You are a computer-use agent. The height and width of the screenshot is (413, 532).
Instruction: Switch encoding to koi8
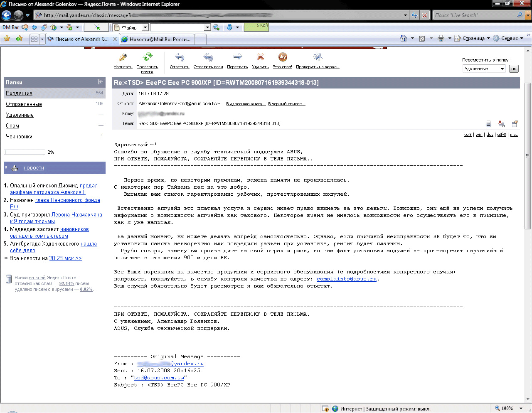click(x=468, y=135)
